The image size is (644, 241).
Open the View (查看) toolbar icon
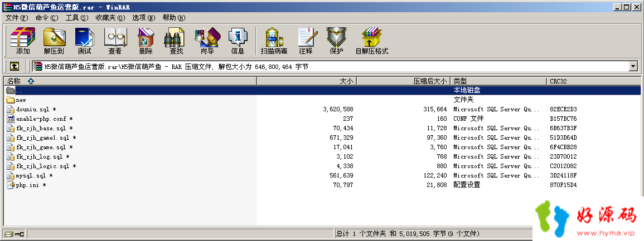115,41
